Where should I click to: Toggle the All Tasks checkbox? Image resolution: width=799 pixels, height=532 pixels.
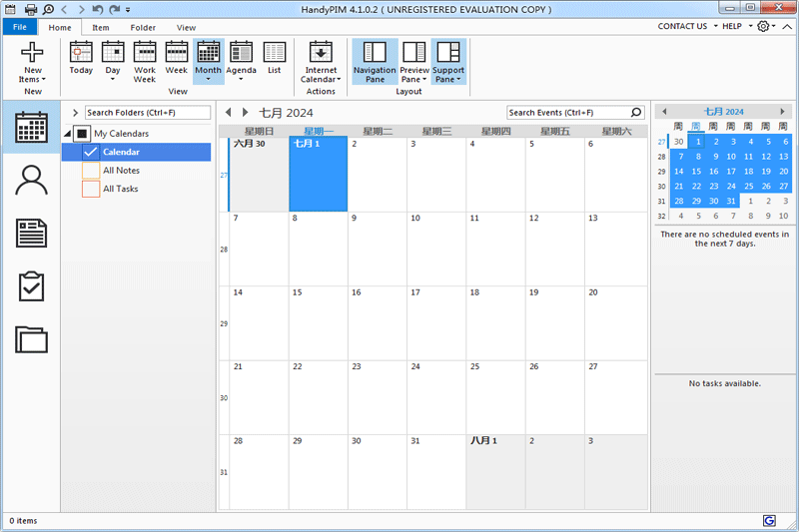click(91, 189)
